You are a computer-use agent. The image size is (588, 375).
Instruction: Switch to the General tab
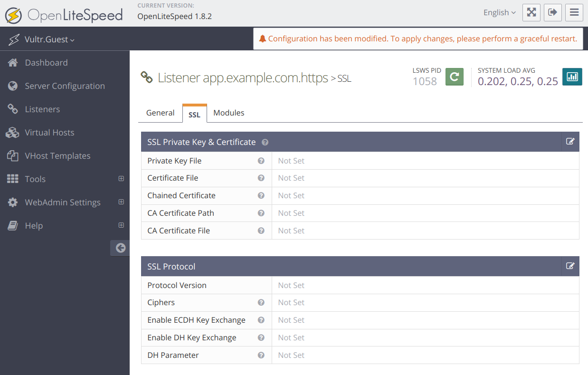click(x=160, y=113)
